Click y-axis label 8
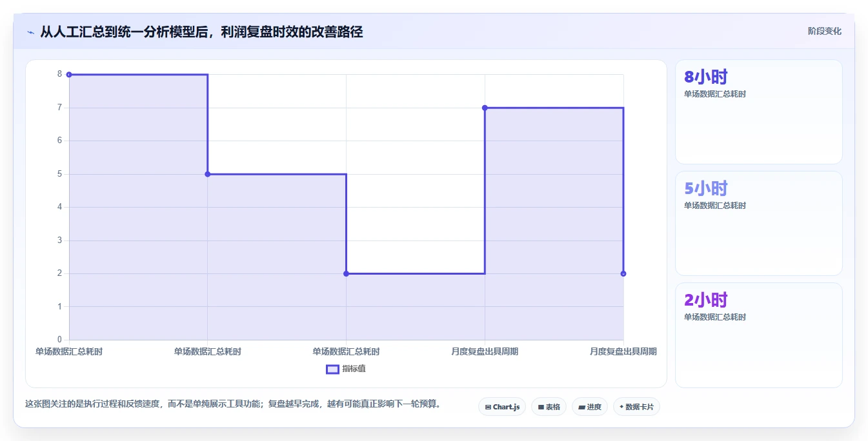Image resolution: width=868 pixels, height=441 pixels. coord(59,74)
